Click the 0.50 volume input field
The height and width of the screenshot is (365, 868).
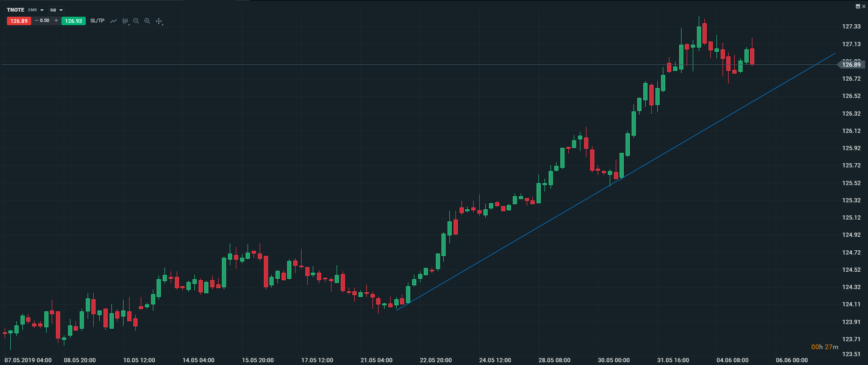pyautogui.click(x=45, y=21)
